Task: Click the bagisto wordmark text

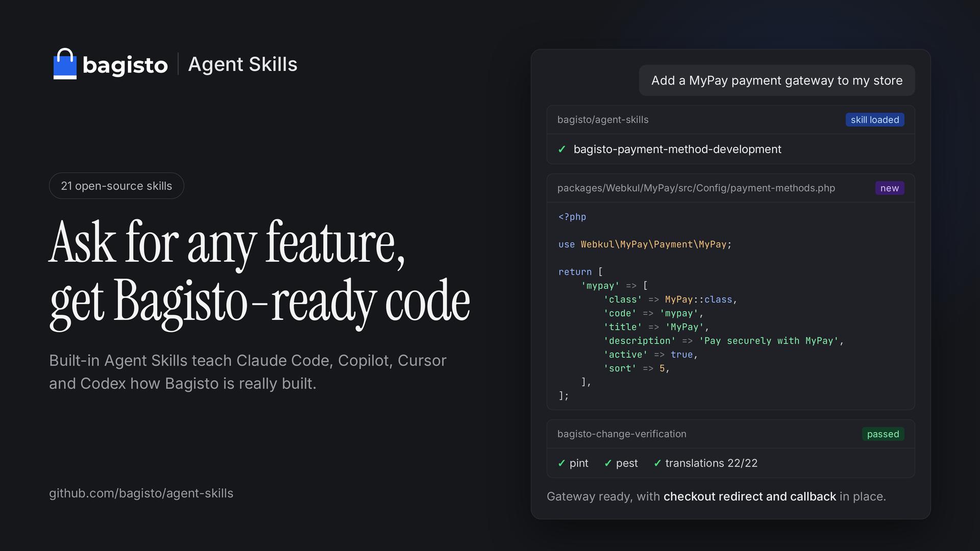Action: 125,65
